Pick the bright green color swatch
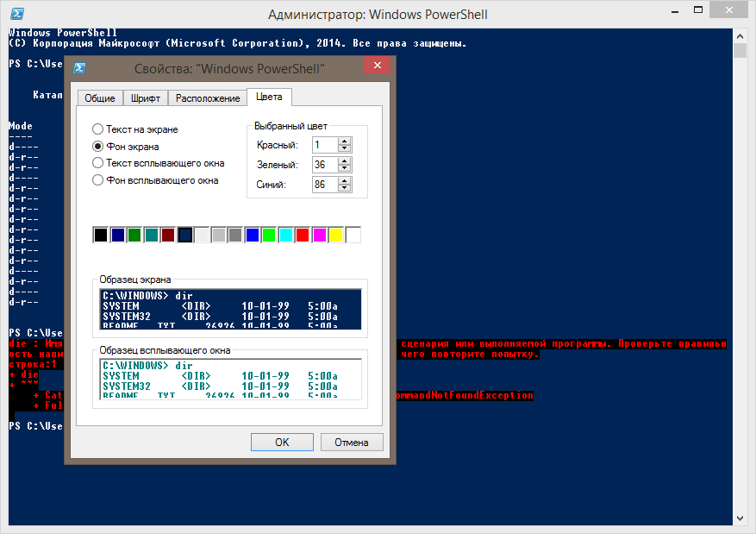Viewport: 756px width, 534px height. pyautogui.click(x=269, y=235)
